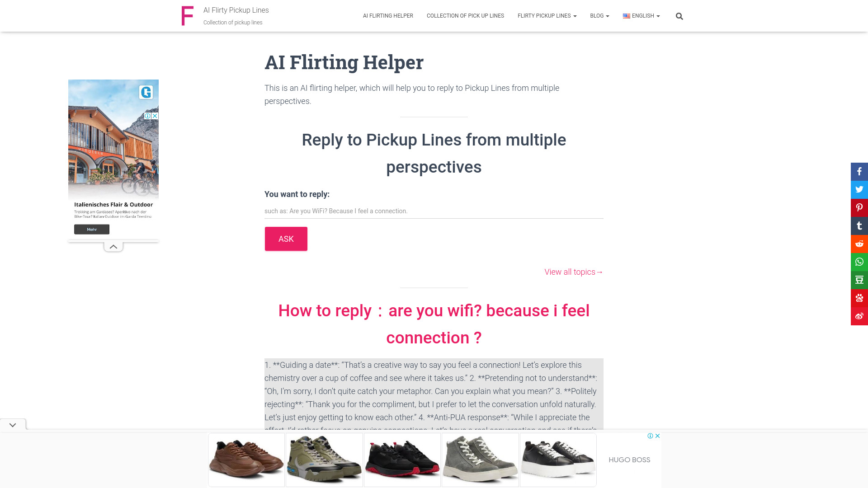Screen dimensions: 868x488
Task: Click AI FLIRTING HELPER navigation link
Action: (388, 16)
